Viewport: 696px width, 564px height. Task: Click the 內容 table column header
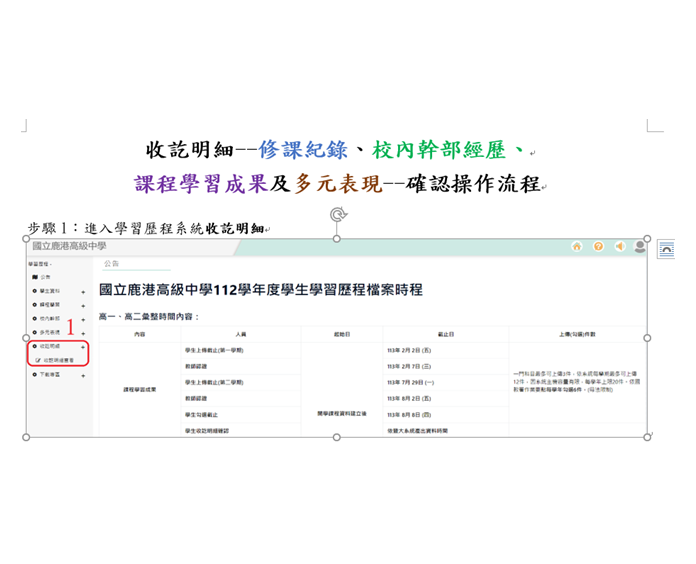[140, 334]
